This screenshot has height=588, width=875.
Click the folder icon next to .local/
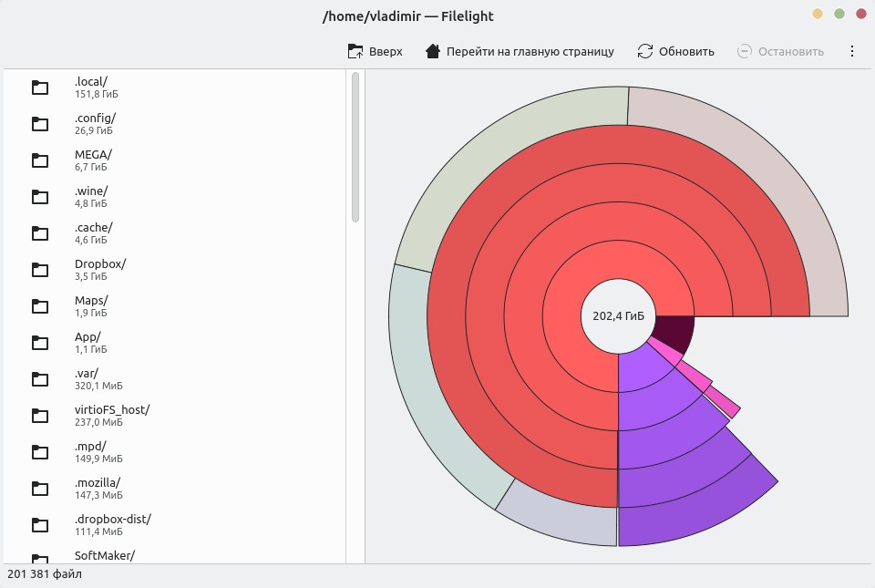pos(39,88)
